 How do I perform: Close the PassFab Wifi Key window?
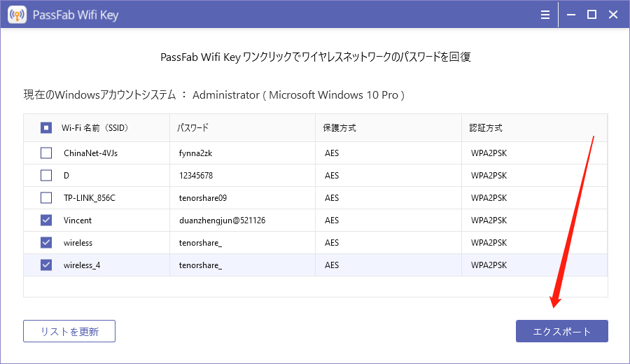pos(612,14)
